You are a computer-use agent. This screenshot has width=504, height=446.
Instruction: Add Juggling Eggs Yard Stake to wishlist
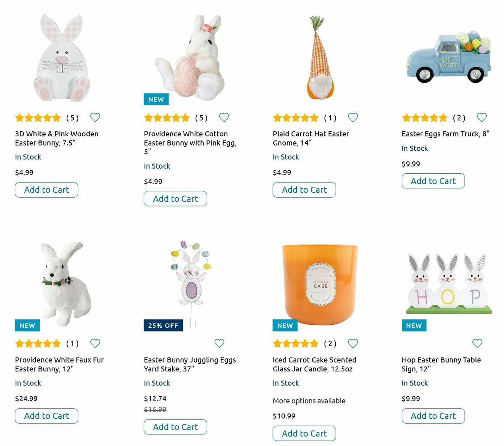219,344
